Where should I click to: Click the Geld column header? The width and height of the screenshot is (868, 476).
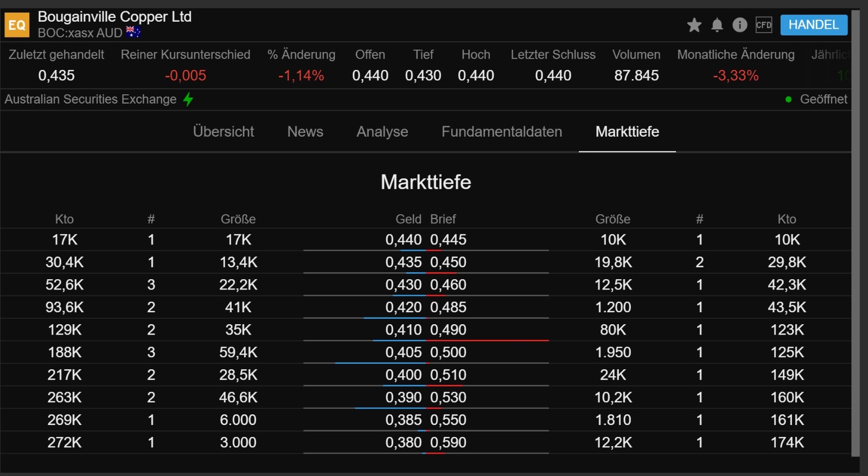pyautogui.click(x=409, y=219)
